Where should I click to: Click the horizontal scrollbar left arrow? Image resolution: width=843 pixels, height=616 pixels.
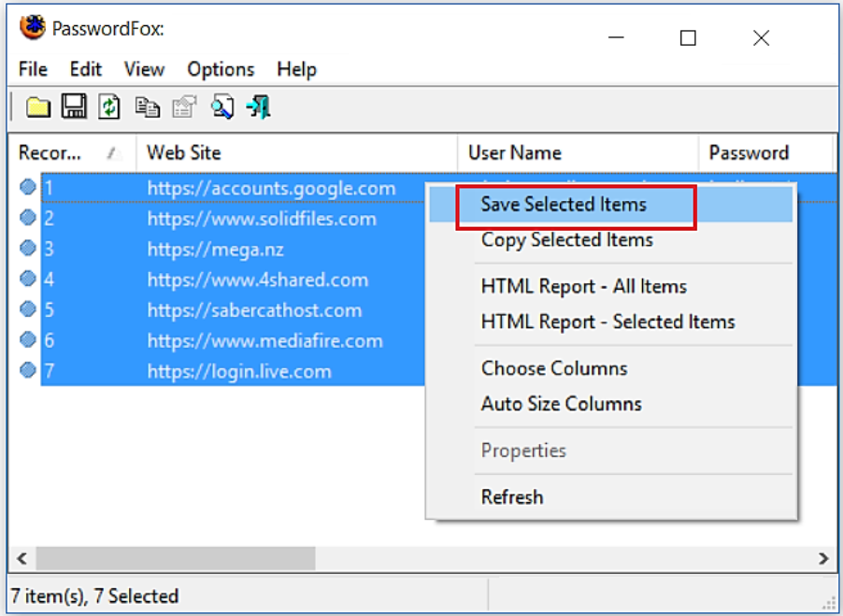(22, 558)
